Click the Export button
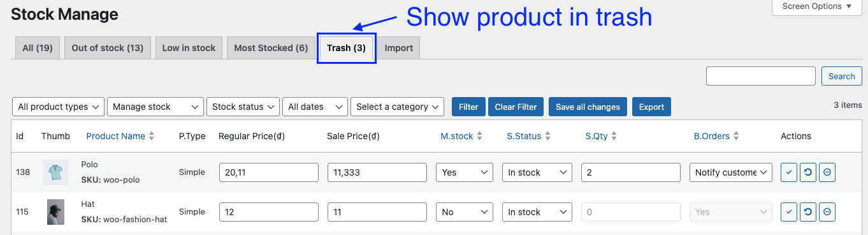The height and width of the screenshot is (235, 868). tap(651, 107)
